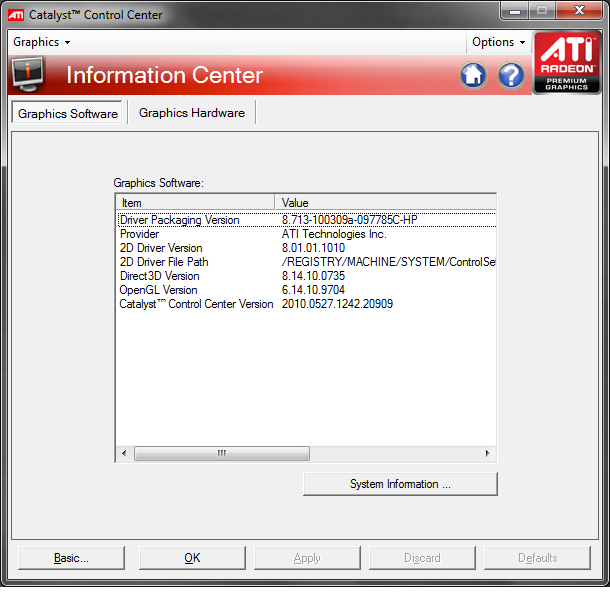Select the 2D Driver Version row
This screenshot has width=610, height=596.
[x=307, y=248]
